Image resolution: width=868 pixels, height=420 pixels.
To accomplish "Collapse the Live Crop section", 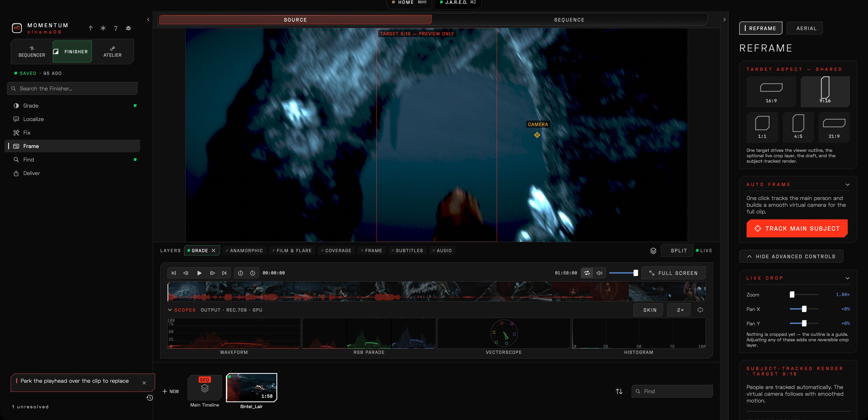I will tap(847, 278).
